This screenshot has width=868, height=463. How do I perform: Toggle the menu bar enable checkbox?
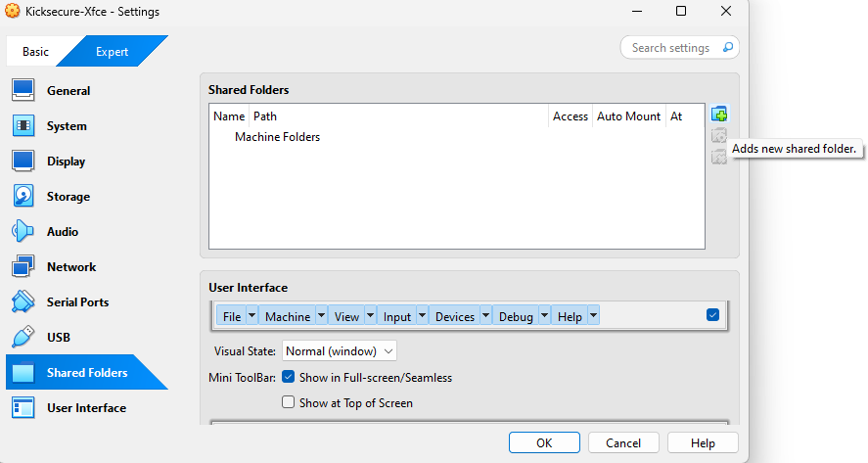[x=712, y=315]
